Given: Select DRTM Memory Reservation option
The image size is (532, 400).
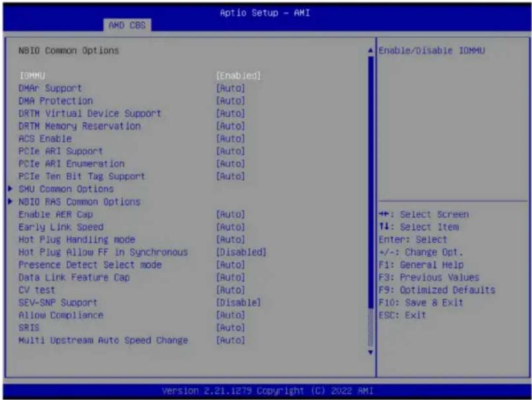Looking at the screenshot, I should (80, 126).
